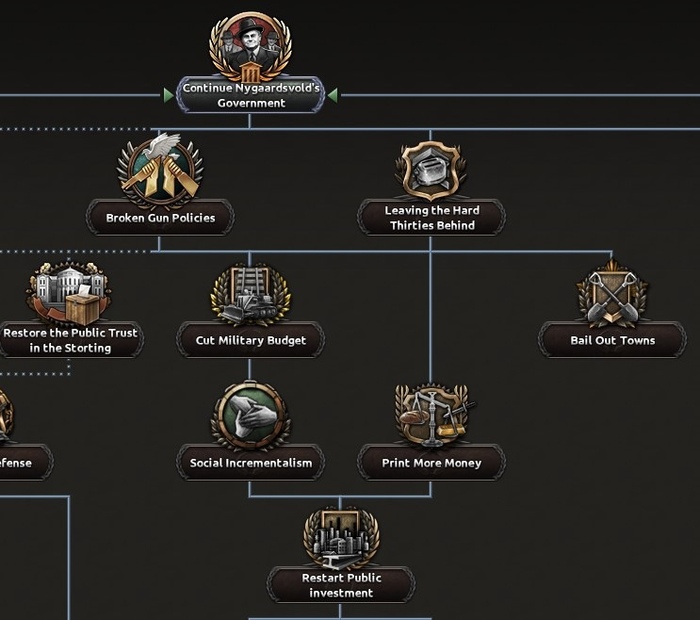Click the Bail Out Towns shovels icon
The height and width of the screenshot is (620, 700).
click(x=612, y=294)
